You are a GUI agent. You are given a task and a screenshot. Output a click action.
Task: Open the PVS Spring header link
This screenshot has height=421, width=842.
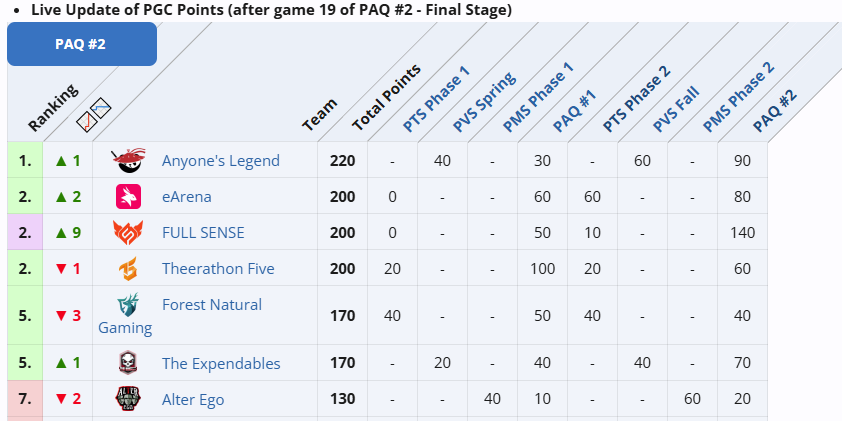pyautogui.click(x=484, y=101)
